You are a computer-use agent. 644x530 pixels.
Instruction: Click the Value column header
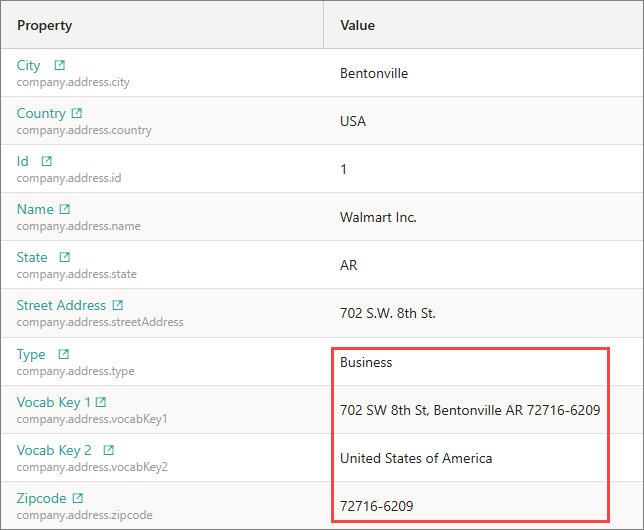tap(357, 25)
